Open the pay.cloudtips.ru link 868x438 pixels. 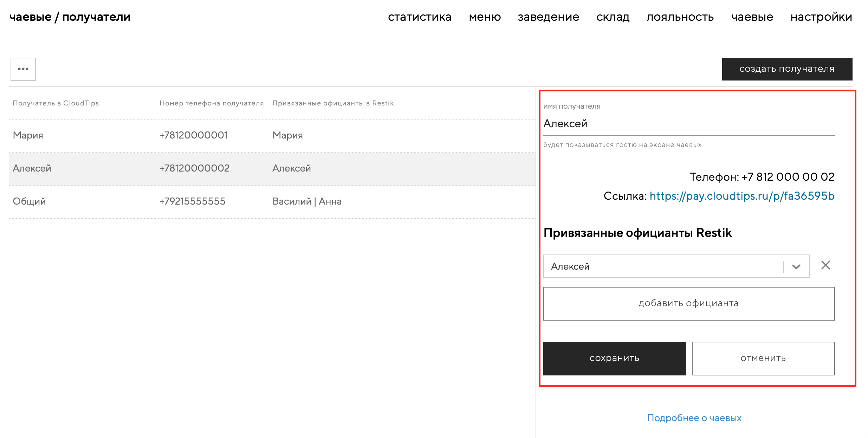741,196
